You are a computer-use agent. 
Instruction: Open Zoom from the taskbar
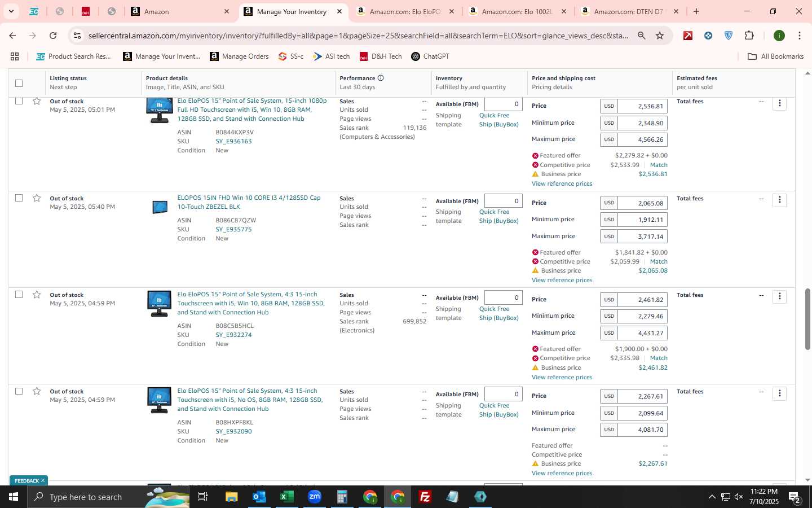coord(314,497)
